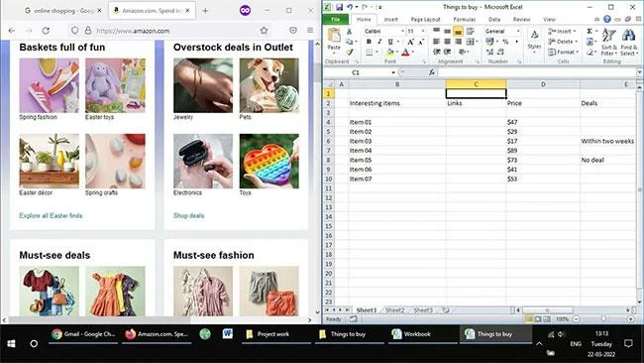Switch to the Page Layout tab
Image resolution: width=644 pixels, height=363 pixels.
[x=425, y=19]
